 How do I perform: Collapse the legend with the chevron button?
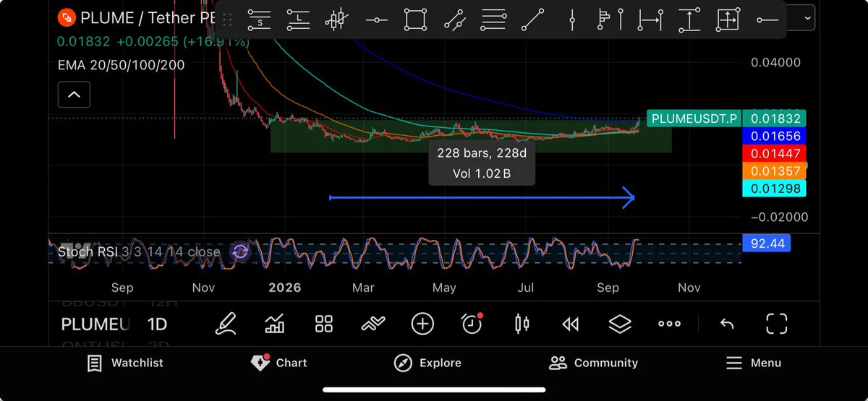pyautogui.click(x=75, y=94)
